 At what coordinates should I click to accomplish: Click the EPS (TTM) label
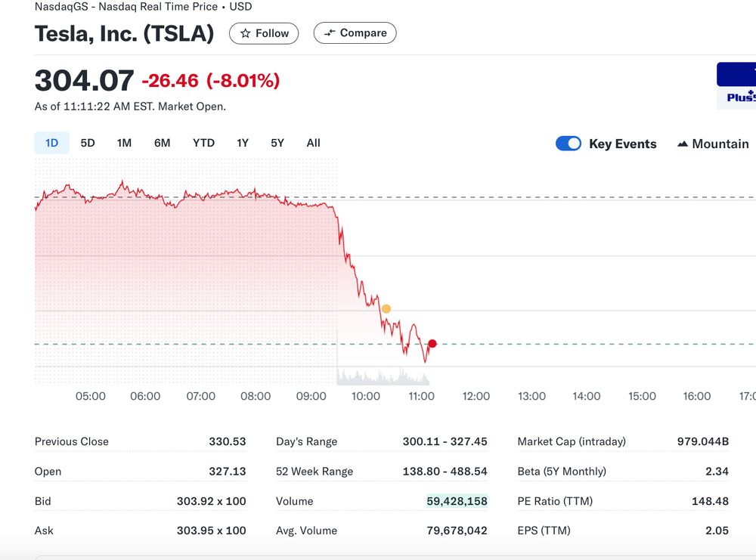(544, 531)
